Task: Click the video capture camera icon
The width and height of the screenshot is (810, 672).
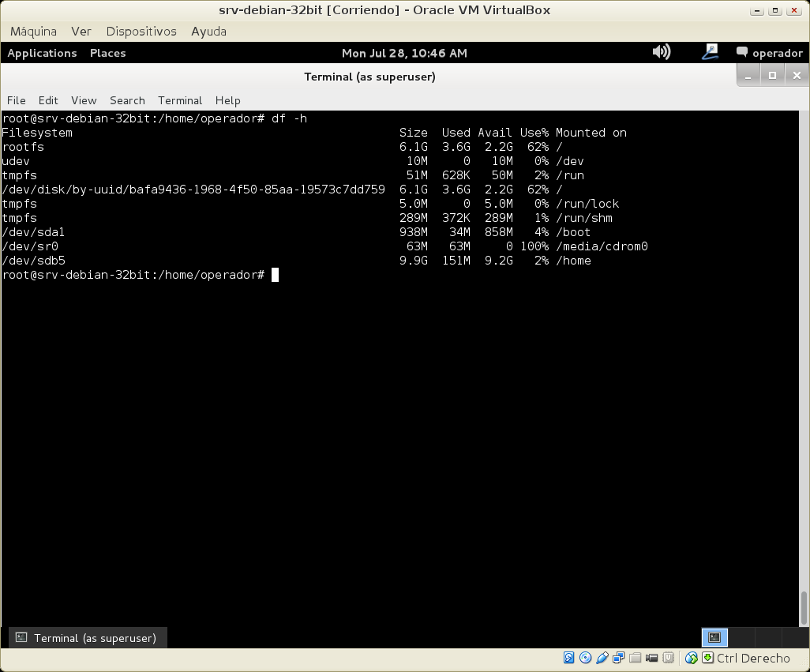Action: point(652,658)
